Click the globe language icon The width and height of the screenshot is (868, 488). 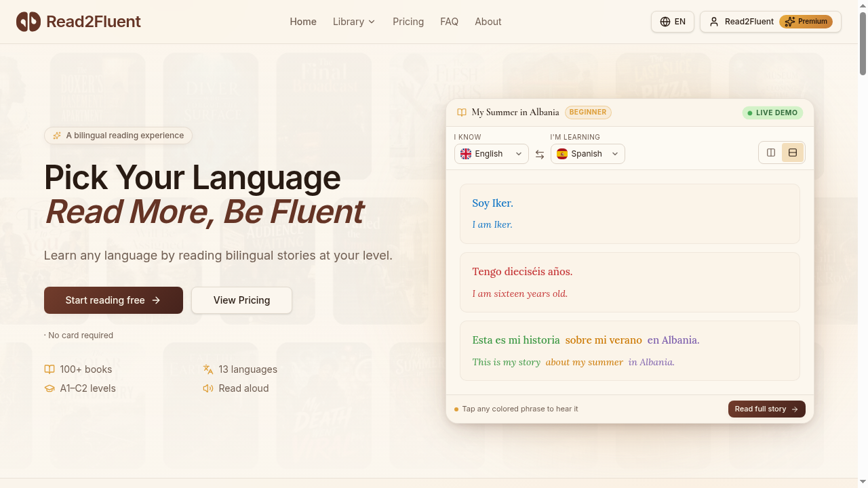[665, 22]
